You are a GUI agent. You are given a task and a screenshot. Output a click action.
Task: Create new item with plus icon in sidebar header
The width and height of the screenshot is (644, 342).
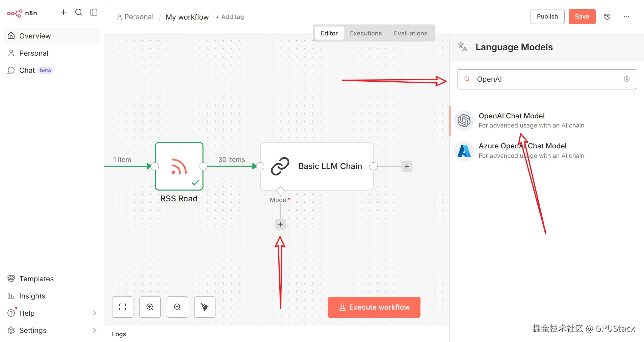[x=63, y=12]
